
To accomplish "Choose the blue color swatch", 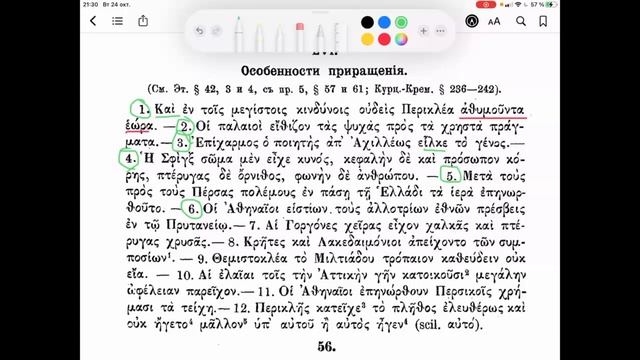I will [384, 22].
